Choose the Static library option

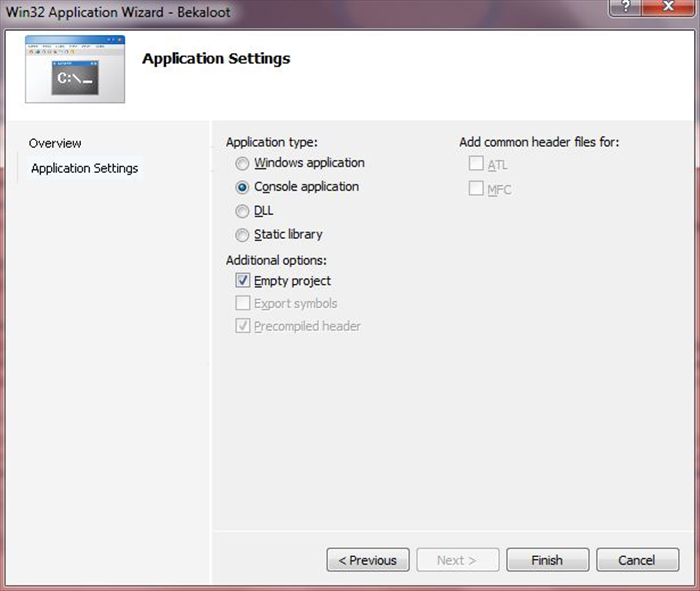[x=242, y=235]
